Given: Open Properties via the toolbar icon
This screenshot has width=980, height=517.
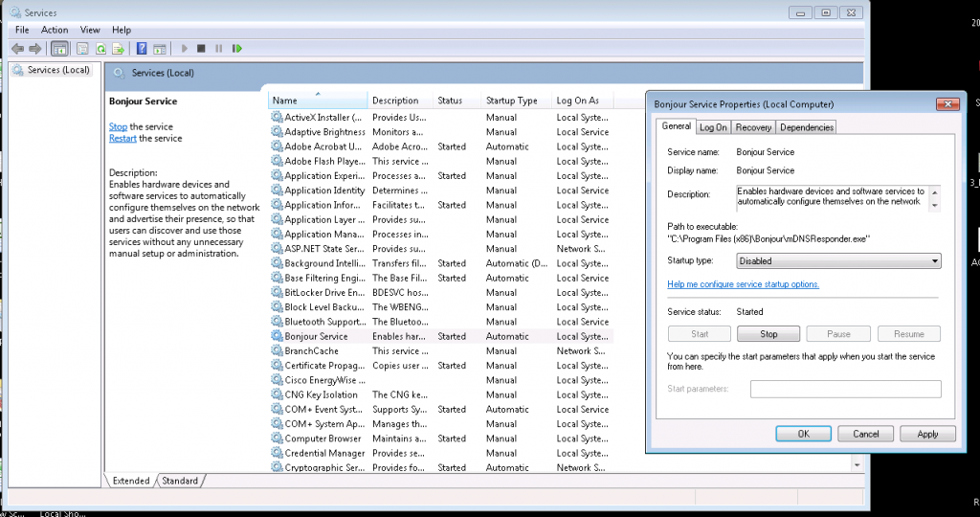Looking at the screenshot, I should pyautogui.click(x=82, y=49).
